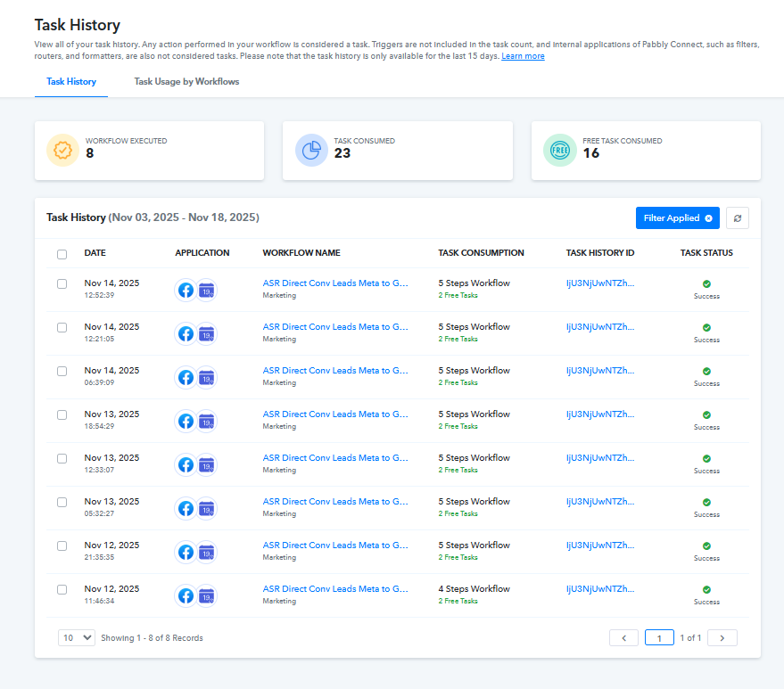Select the Task History tab
Viewport: 784px width, 689px height.
(71, 82)
